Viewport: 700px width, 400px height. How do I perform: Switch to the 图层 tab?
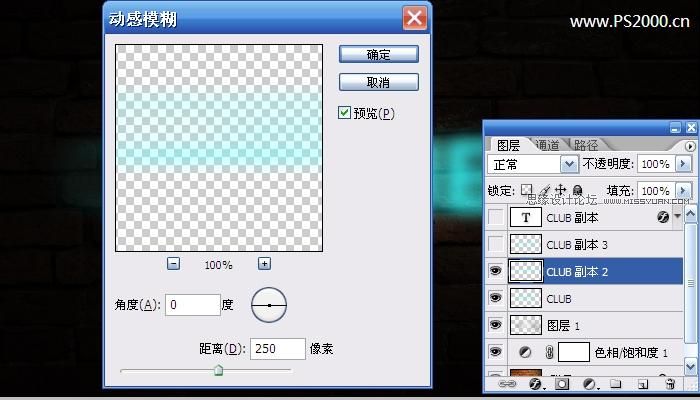pos(508,145)
